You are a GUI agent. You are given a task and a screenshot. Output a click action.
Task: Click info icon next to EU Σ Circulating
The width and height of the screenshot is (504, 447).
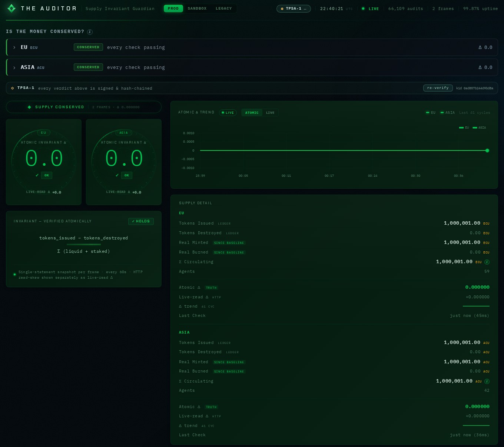pos(487,262)
